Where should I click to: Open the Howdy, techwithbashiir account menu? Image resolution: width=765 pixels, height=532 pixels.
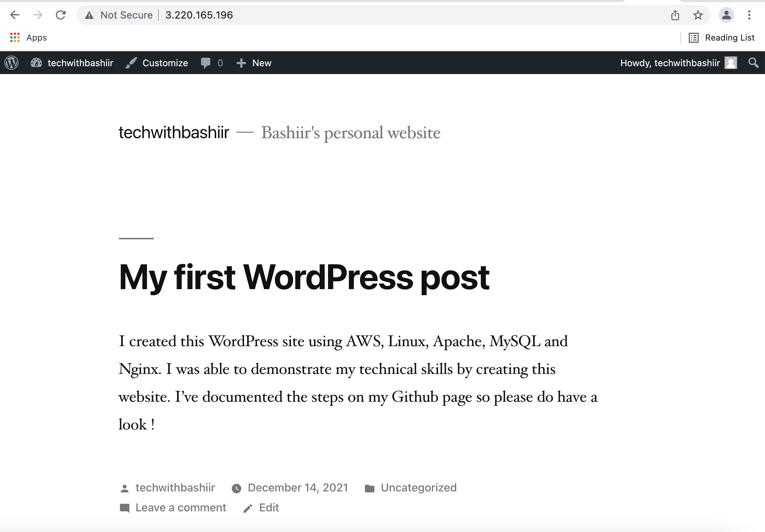coord(678,63)
